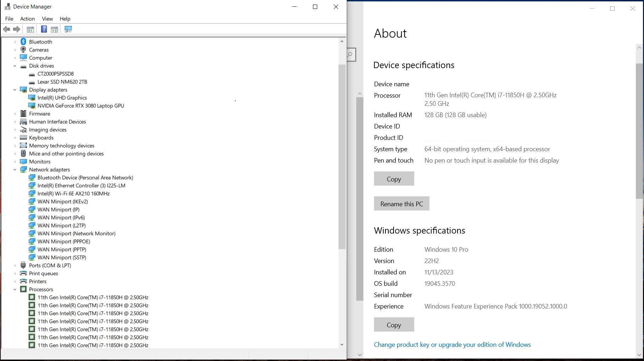Click the OS build value 19045.3570
644x361 pixels.
tap(440, 284)
